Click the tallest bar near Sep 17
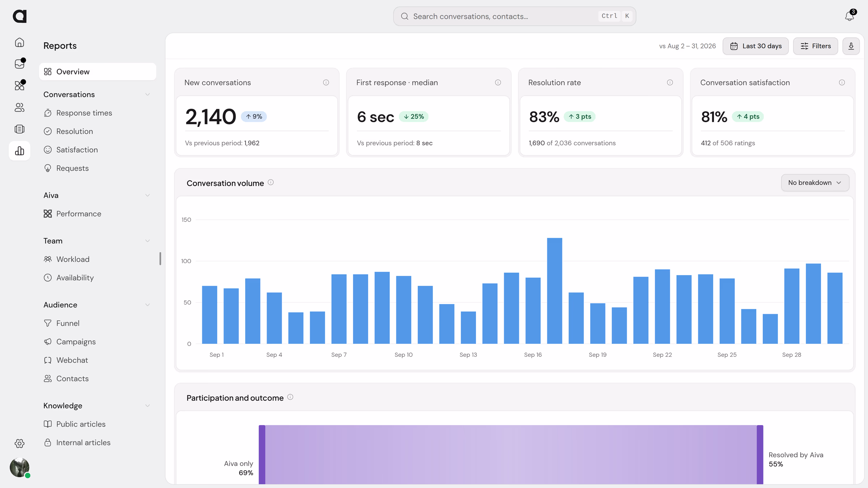 pyautogui.click(x=554, y=291)
